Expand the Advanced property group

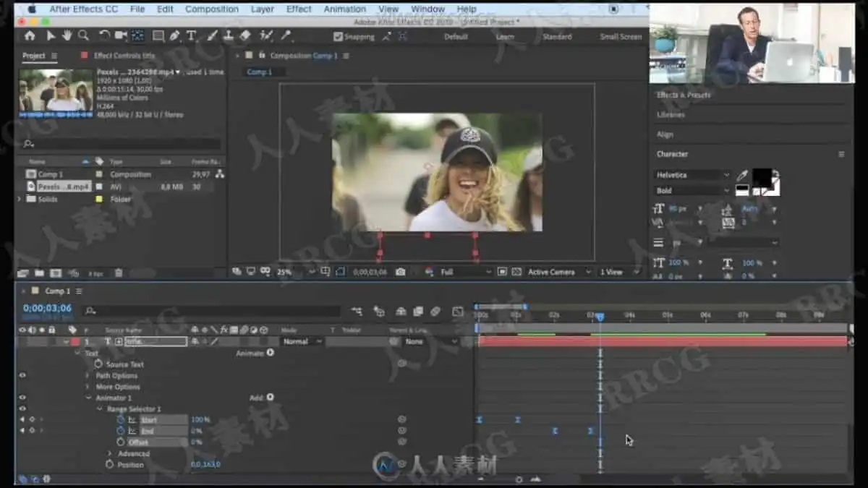point(110,453)
